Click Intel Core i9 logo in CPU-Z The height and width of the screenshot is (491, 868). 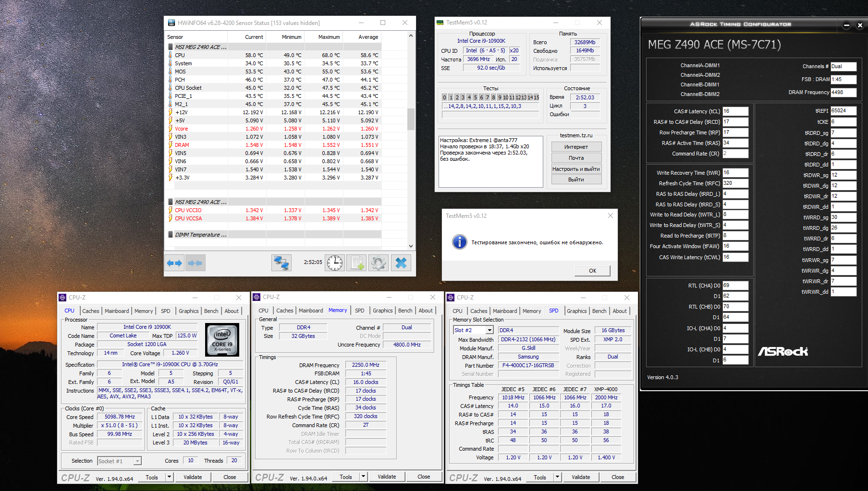(x=222, y=339)
